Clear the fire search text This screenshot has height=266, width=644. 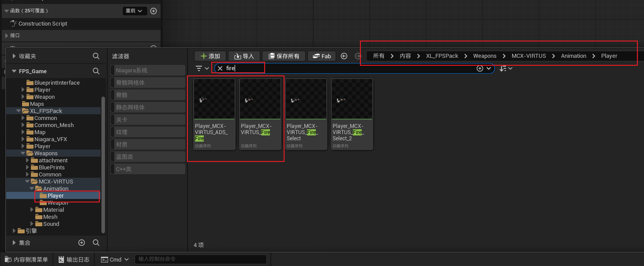pyautogui.click(x=220, y=68)
